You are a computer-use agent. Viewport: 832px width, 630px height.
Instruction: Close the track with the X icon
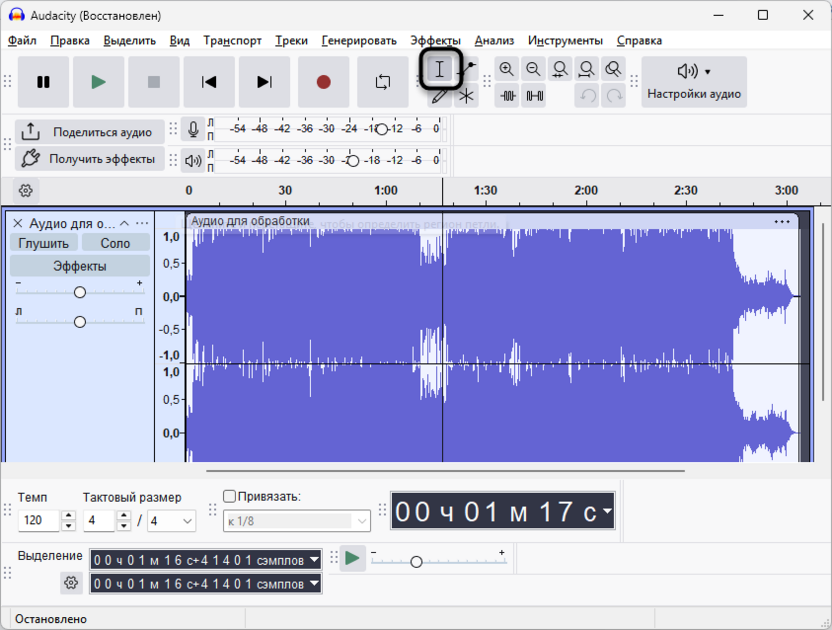pyautogui.click(x=18, y=223)
